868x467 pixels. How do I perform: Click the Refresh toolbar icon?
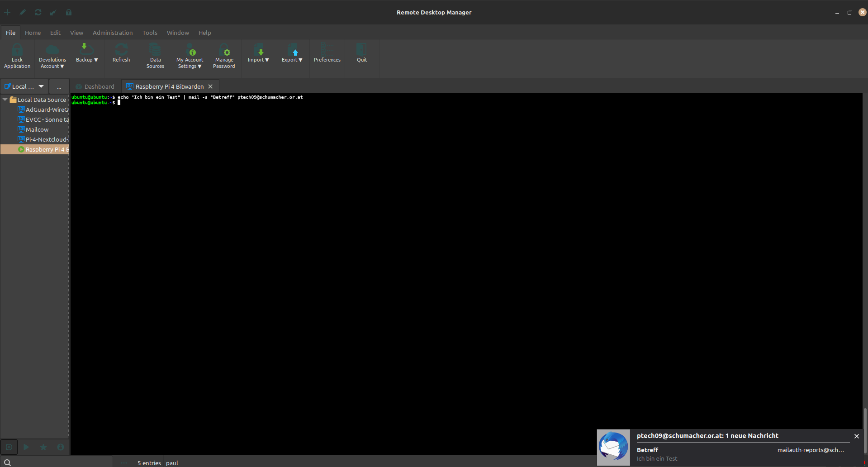(121, 50)
